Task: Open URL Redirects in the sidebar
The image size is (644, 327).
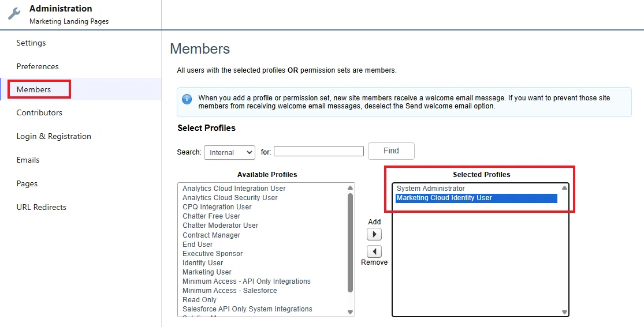Action: point(42,207)
